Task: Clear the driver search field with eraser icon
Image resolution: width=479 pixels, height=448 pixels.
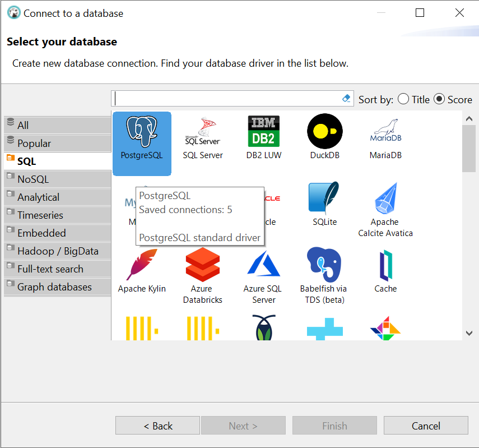Action: click(346, 99)
